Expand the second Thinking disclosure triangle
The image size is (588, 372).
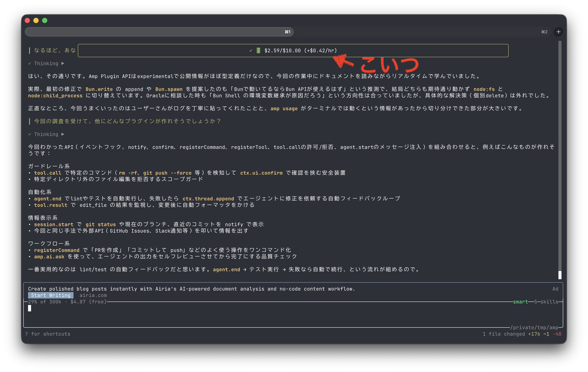pyautogui.click(x=63, y=134)
